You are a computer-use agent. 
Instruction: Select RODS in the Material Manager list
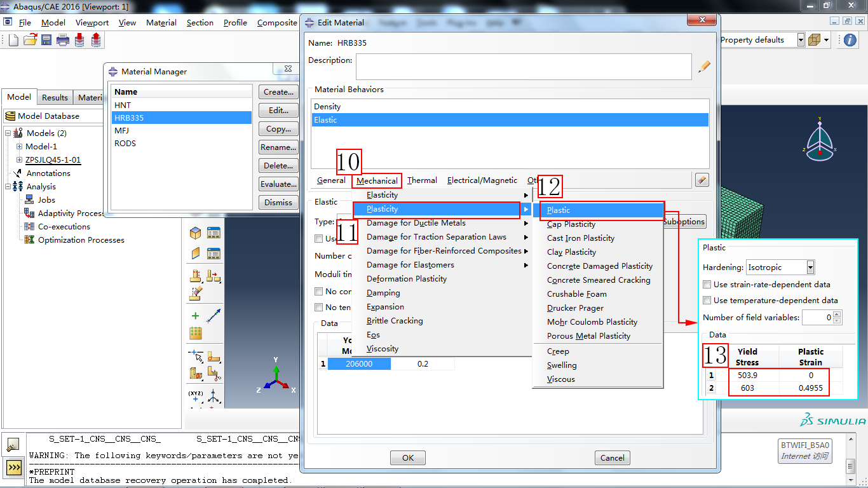(x=182, y=143)
